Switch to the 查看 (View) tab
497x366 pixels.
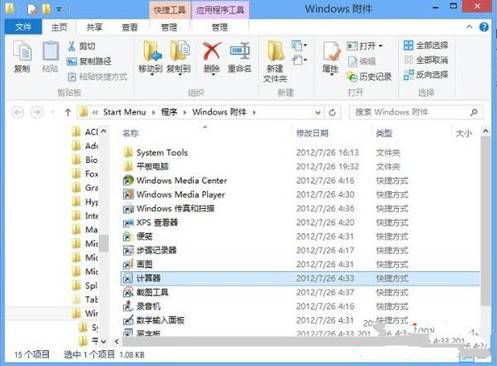pos(130,27)
